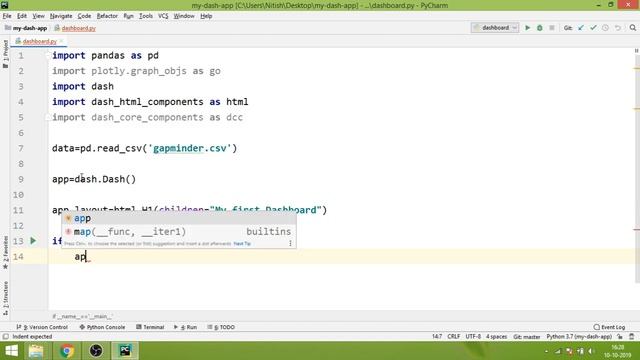
Task: Open Python 3.7 interpreter selector
Action: tap(579, 337)
